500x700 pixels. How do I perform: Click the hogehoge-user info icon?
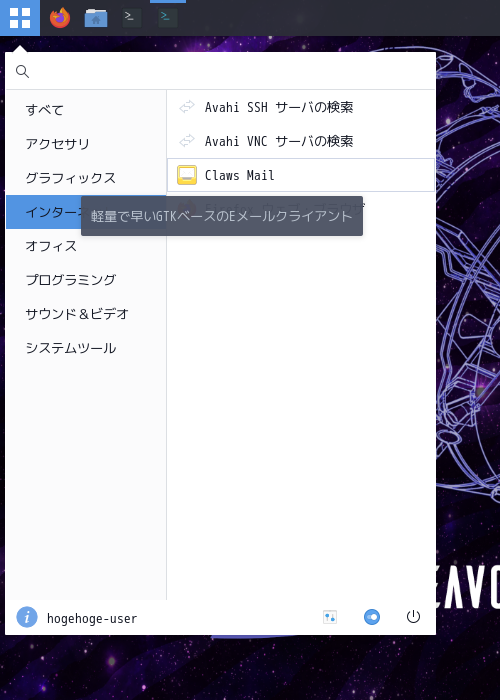pyautogui.click(x=27, y=617)
